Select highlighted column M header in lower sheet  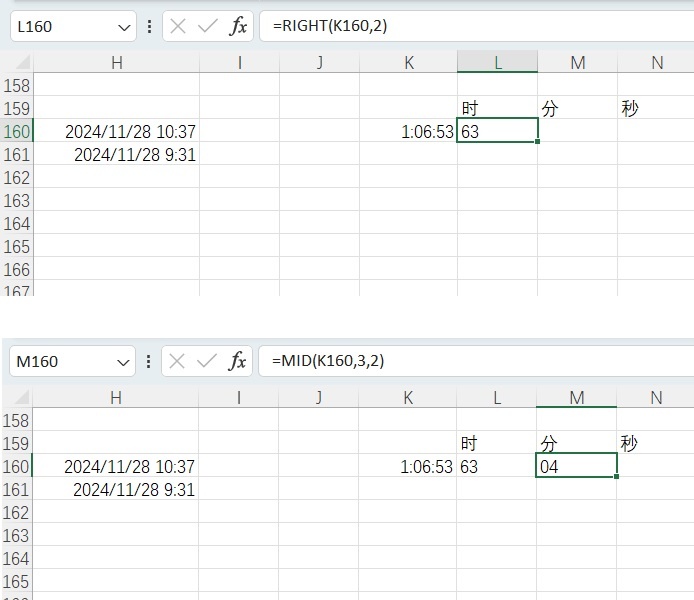coord(577,398)
